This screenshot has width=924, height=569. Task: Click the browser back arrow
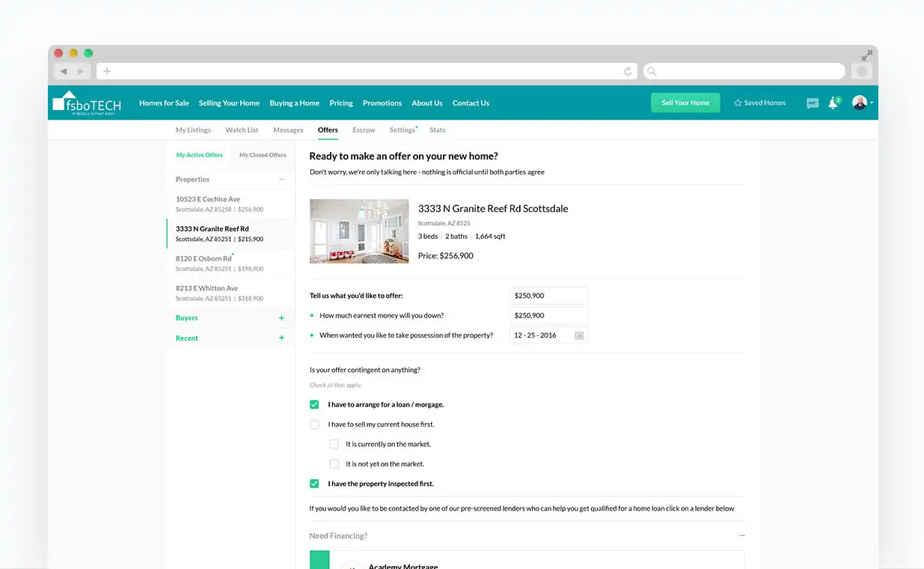tap(64, 71)
